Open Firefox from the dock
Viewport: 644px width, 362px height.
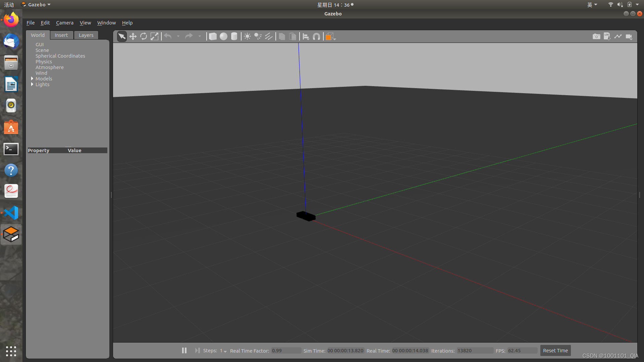coord(11,20)
